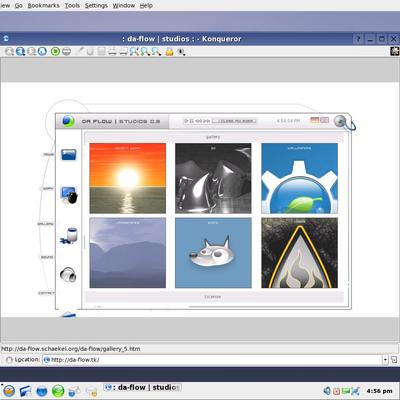Viewport: 400px width, 400px height.
Task: Open the Window menu
Action: pyautogui.click(x=124, y=6)
